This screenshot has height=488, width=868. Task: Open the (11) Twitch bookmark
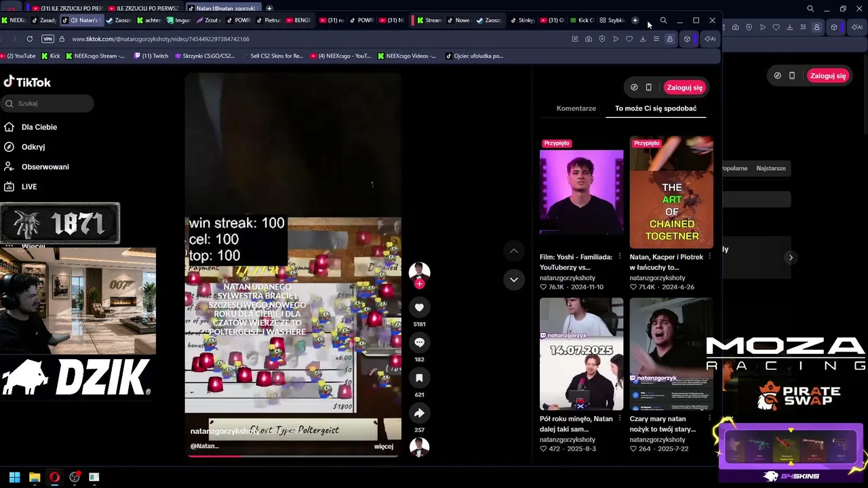click(151, 56)
